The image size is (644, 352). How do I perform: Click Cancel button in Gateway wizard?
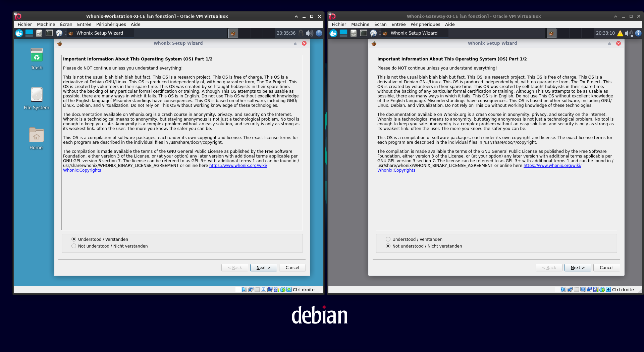click(606, 267)
